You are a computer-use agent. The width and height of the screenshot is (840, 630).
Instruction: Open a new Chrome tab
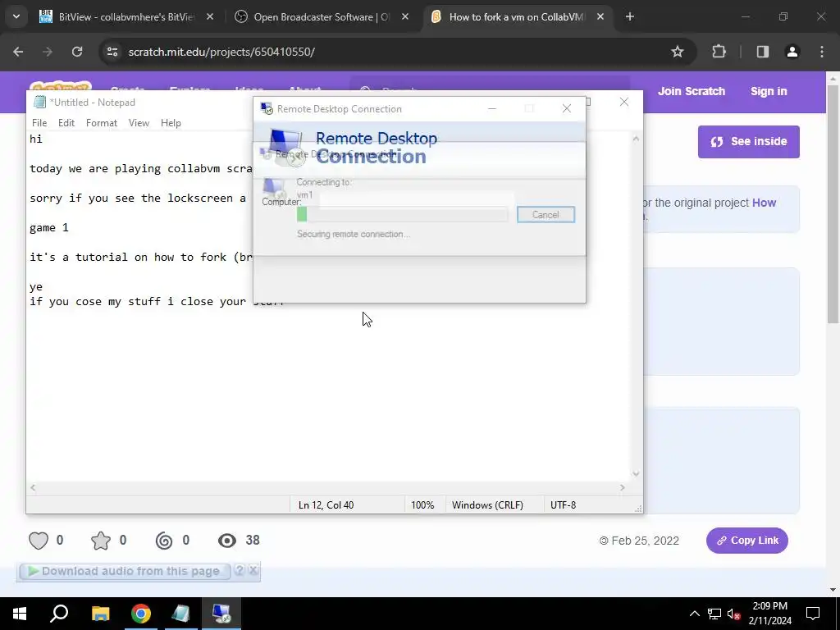click(630, 16)
